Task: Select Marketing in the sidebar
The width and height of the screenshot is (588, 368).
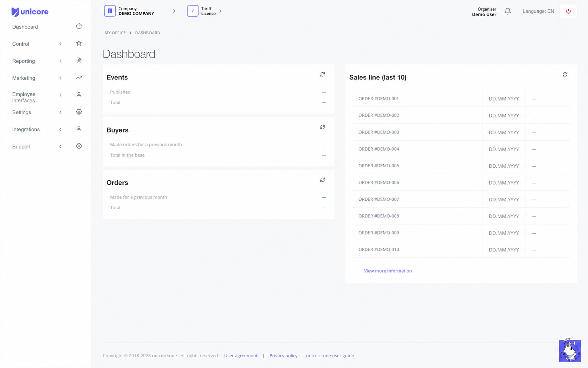Action: tap(24, 78)
